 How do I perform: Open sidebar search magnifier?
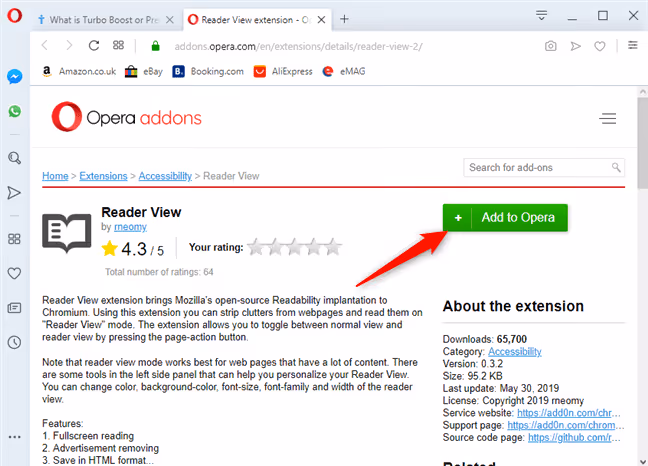pos(14,158)
